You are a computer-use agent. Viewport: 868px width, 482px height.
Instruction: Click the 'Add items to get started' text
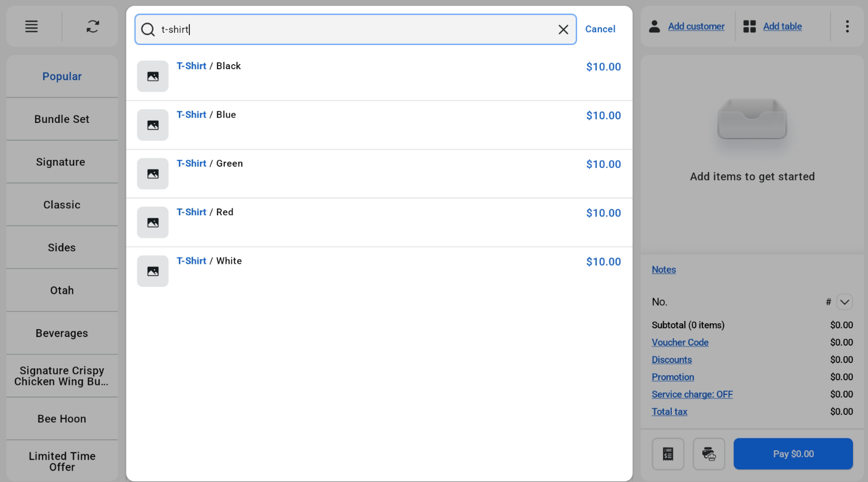click(752, 177)
